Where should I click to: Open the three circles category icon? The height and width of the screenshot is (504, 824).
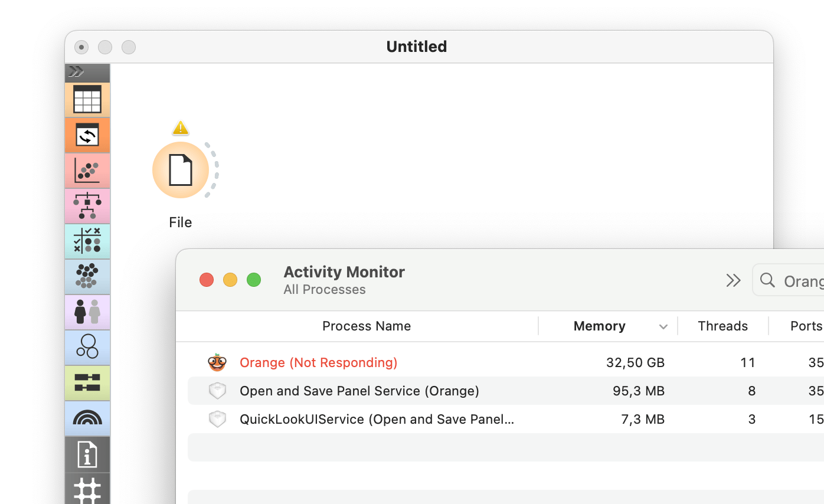click(87, 348)
